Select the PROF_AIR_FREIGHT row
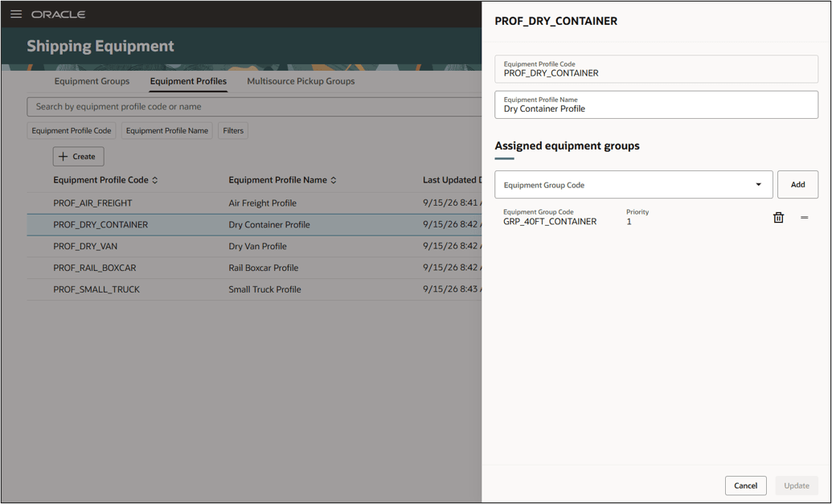 click(x=254, y=203)
